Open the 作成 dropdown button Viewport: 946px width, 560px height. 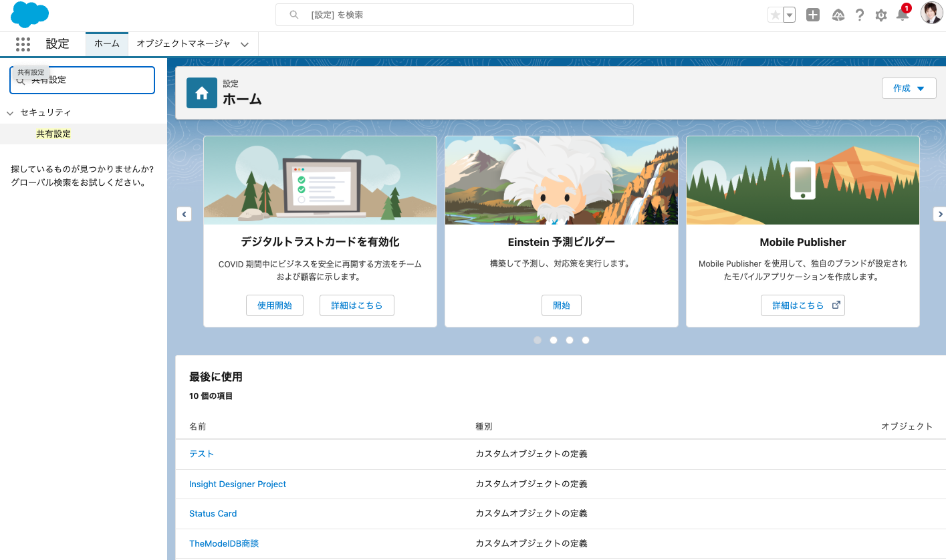coord(909,88)
